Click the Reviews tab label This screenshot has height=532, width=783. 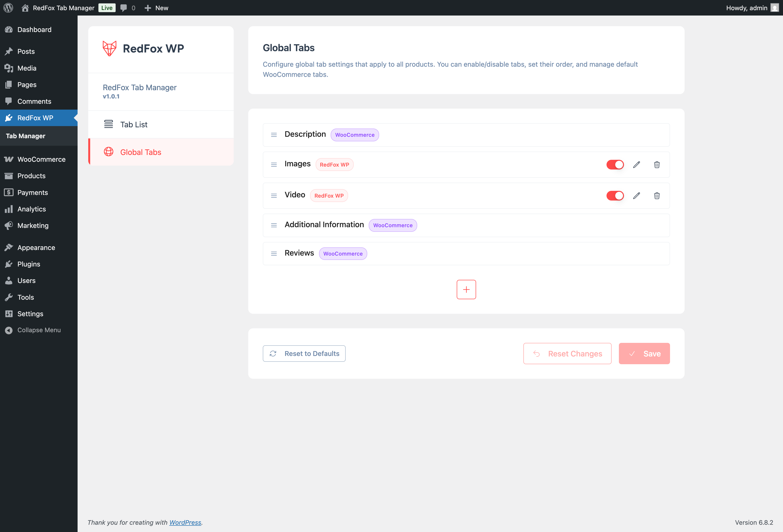click(x=299, y=253)
